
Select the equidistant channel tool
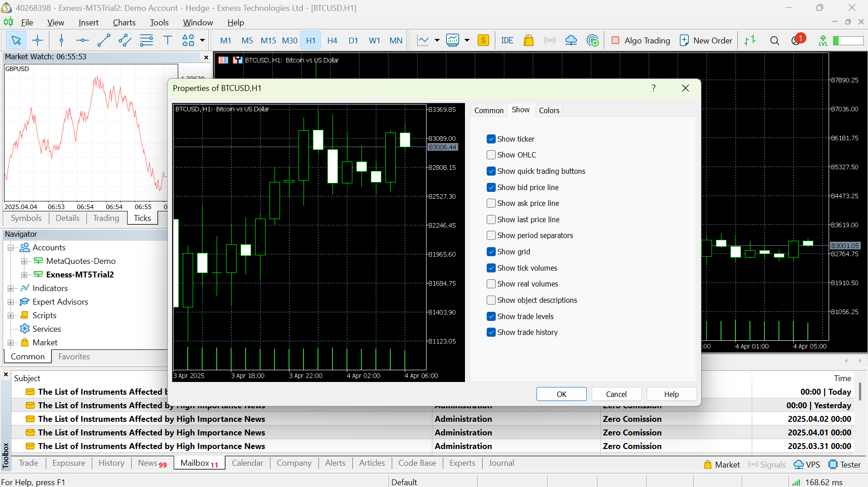tap(125, 41)
